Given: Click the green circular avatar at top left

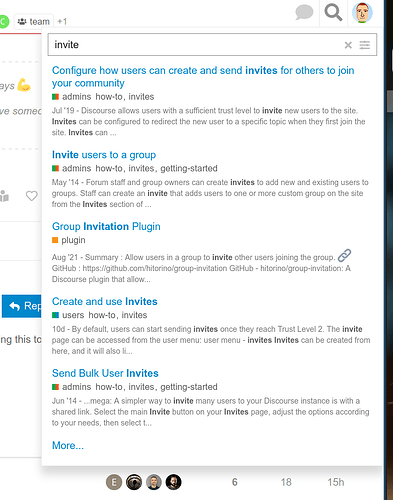Looking at the screenshot, I should (x=4, y=22).
